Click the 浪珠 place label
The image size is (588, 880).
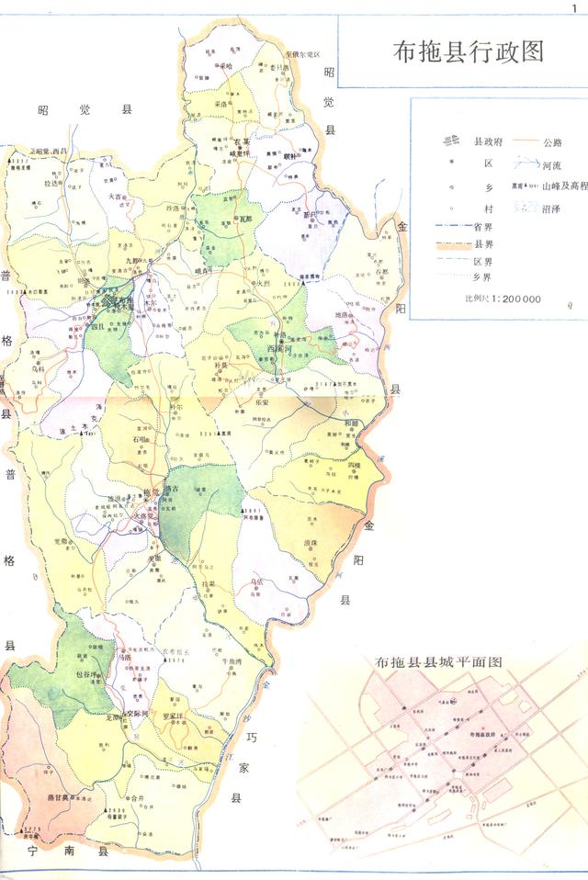[311, 543]
